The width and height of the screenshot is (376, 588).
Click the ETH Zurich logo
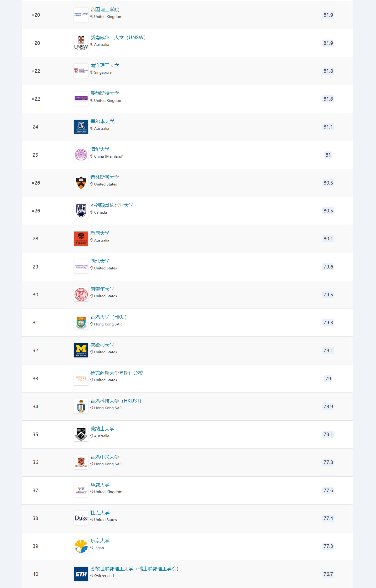(81, 574)
